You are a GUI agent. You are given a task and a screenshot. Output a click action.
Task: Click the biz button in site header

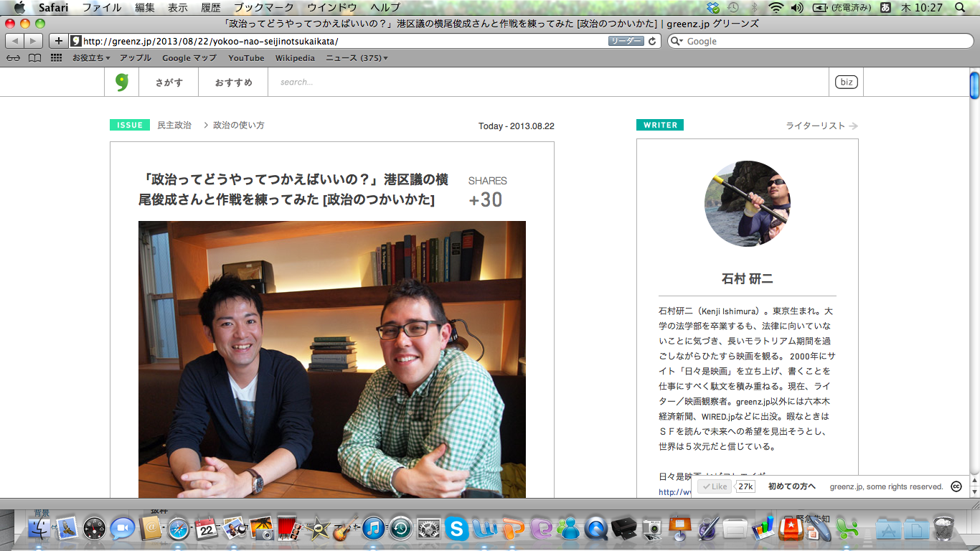847,83
